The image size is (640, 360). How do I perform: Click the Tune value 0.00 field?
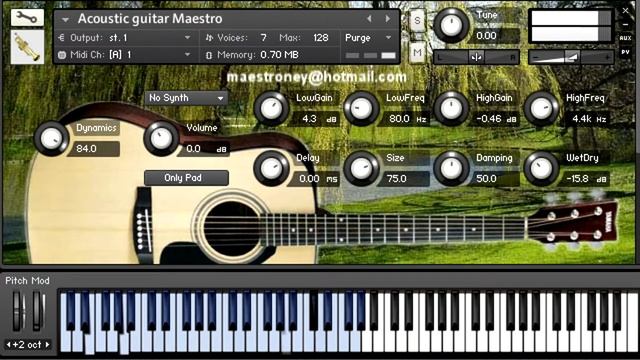click(497, 36)
